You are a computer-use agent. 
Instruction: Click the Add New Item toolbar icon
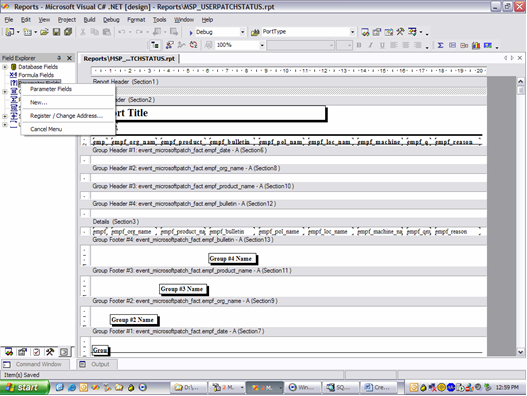point(27,32)
